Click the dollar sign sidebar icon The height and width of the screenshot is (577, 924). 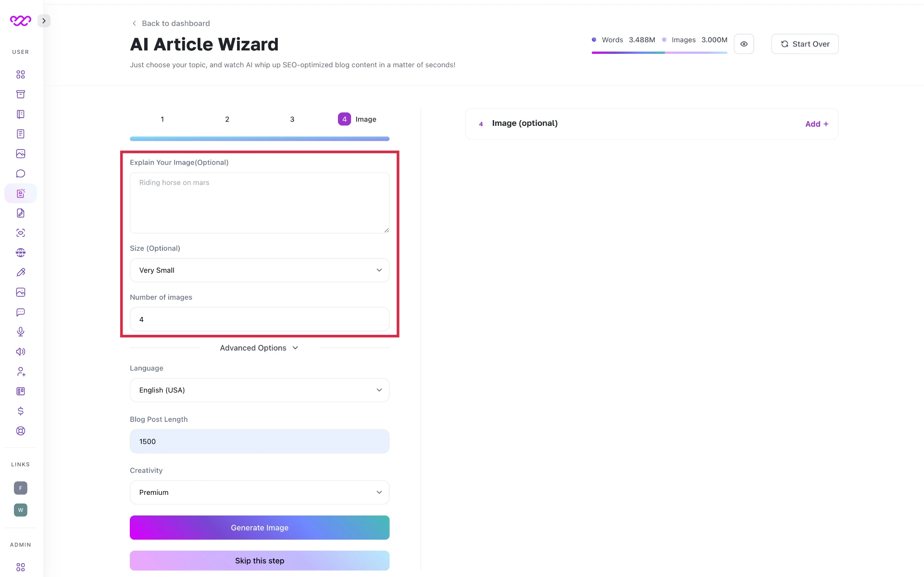pos(21,411)
